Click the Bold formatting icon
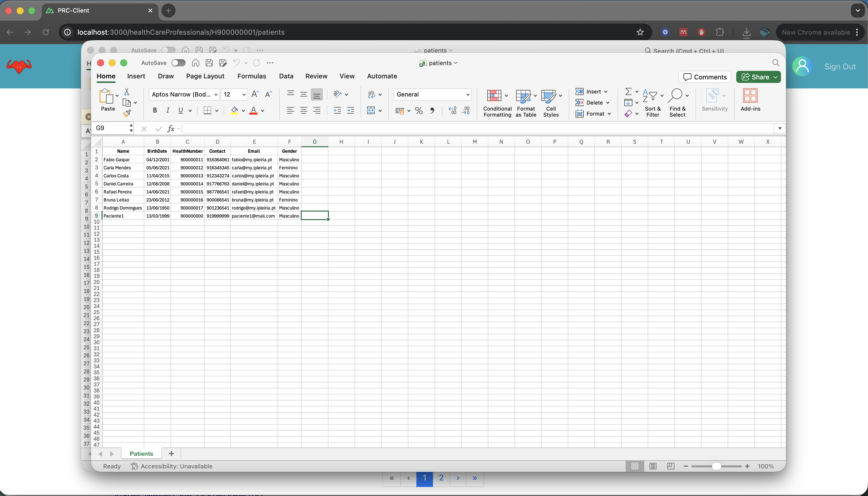This screenshot has height=496, width=868. (155, 110)
